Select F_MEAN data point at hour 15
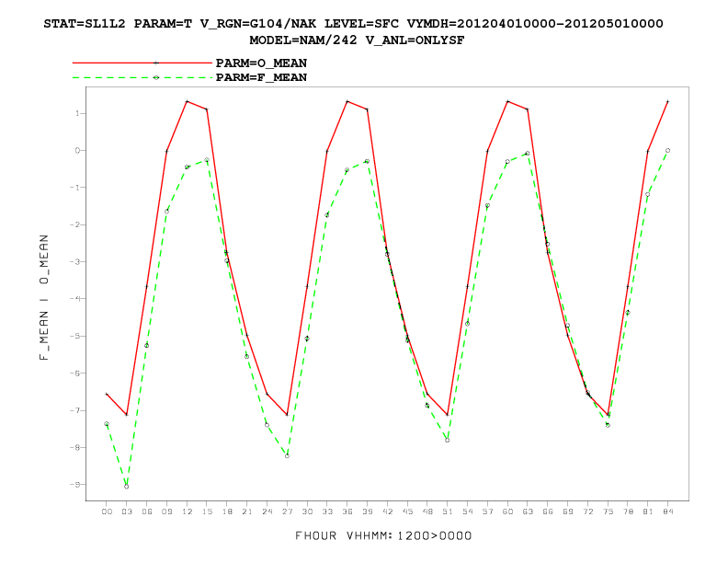The height and width of the screenshot is (563, 728). coord(207,160)
